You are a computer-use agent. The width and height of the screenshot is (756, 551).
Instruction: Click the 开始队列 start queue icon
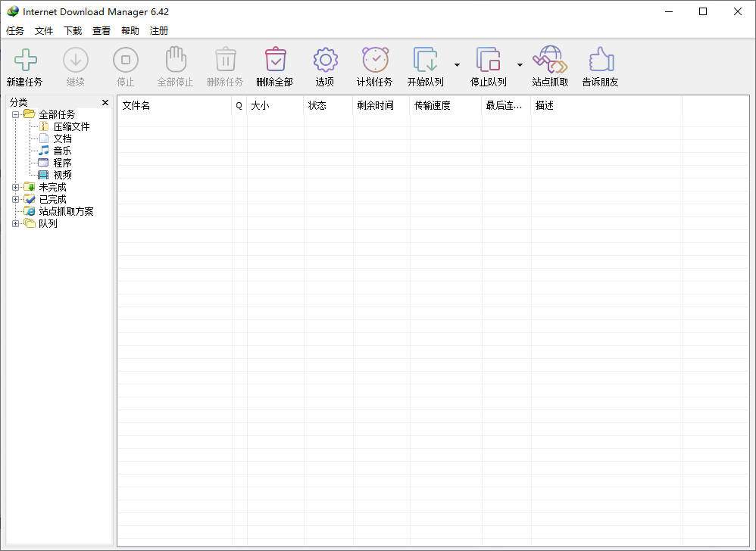(x=425, y=61)
